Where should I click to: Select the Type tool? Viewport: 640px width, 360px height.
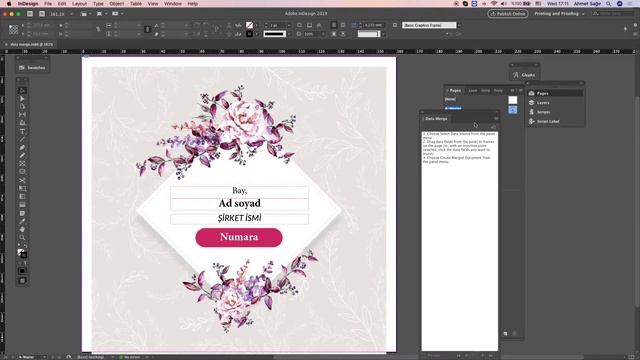[22, 131]
